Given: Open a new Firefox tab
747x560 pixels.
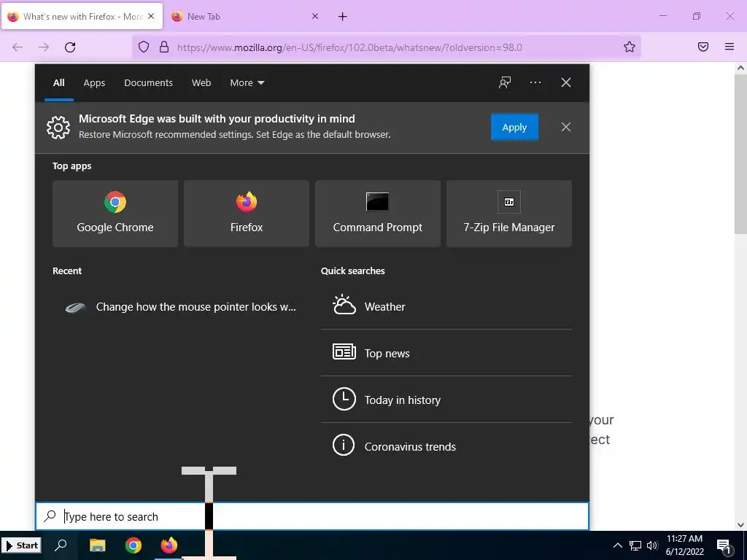Looking at the screenshot, I should point(343,17).
